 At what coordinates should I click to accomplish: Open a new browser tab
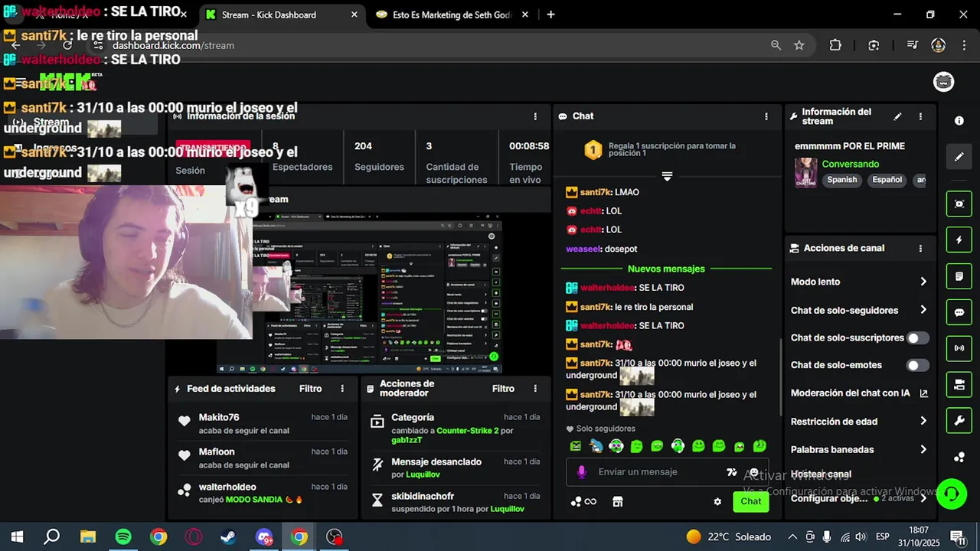(x=550, y=15)
